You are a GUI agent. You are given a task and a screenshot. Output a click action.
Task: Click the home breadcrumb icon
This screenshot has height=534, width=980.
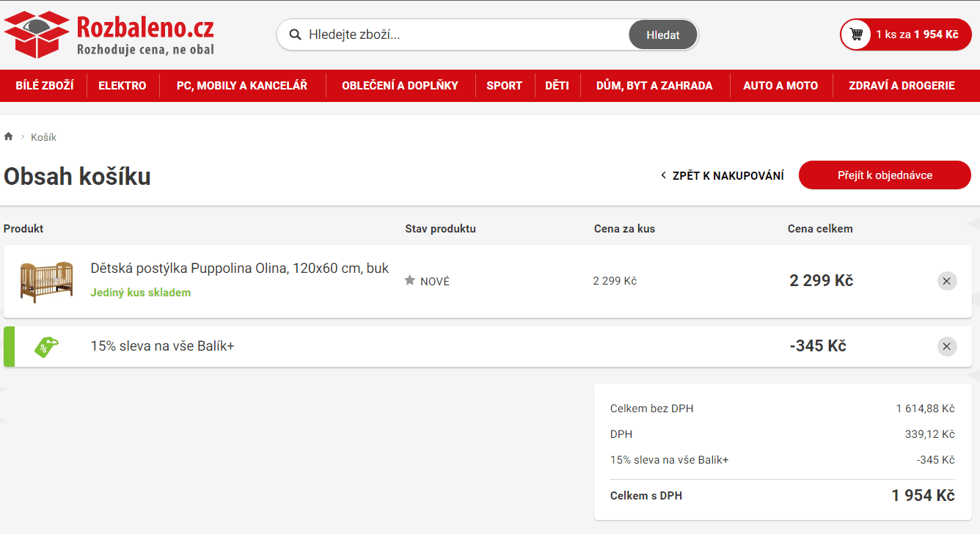[x=9, y=137]
